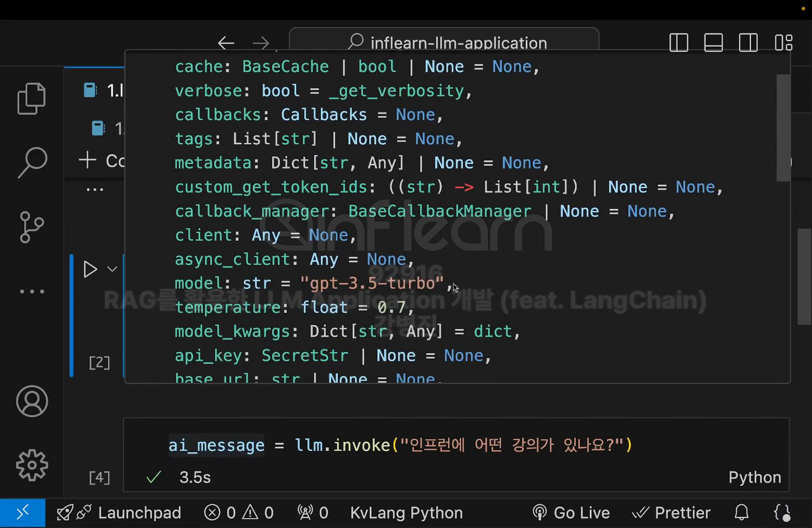The height and width of the screenshot is (528, 812).
Task: Open the Explorer view in the activity bar
Action: coord(32,98)
